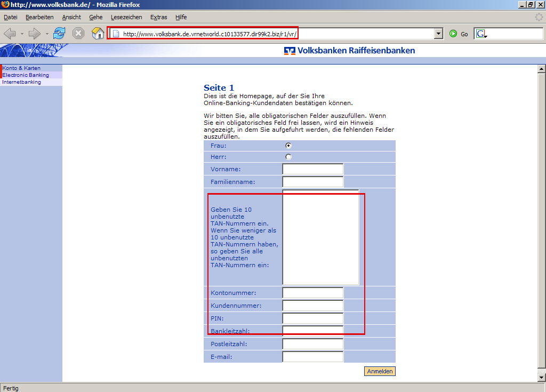Screen dimensions: 546x392
Task: Open the Lesezeichen menu
Action: (126, 17)
